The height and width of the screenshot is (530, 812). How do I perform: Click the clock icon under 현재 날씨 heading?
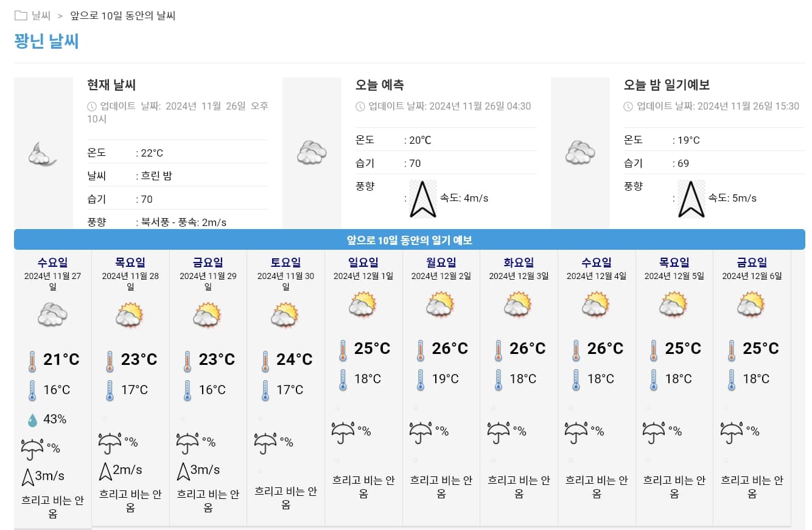(93, 106)
